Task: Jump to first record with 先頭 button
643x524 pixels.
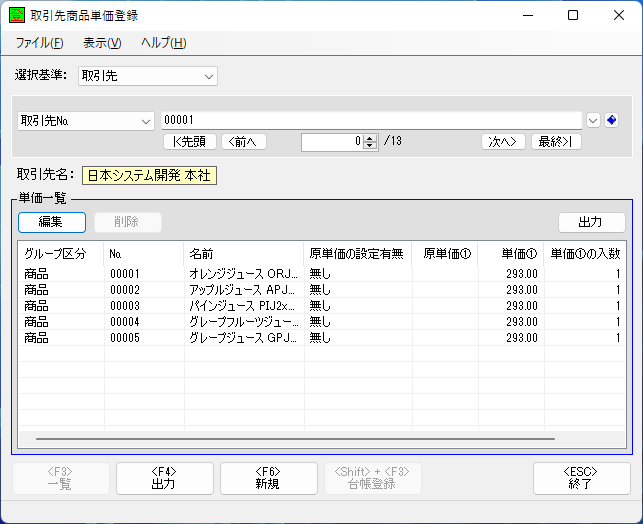Action: coord(189,141)
